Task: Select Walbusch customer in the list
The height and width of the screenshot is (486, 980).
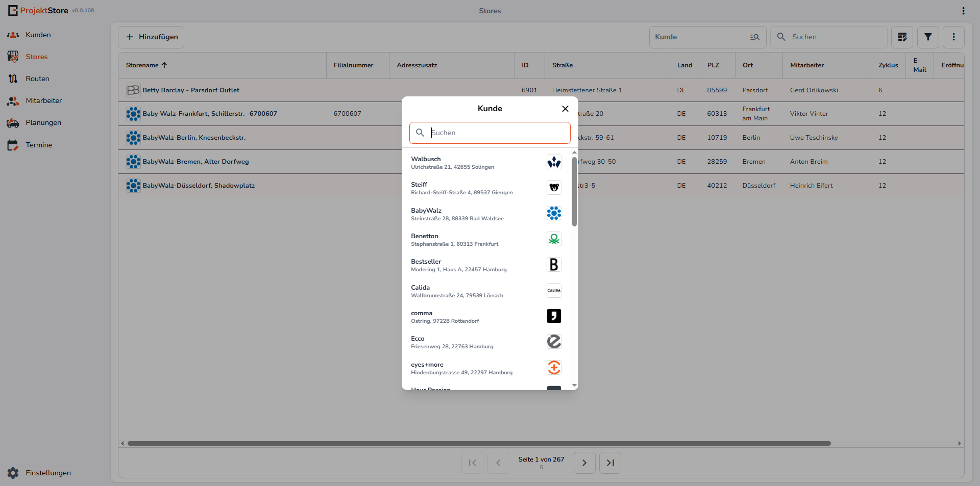Action: 486,163
